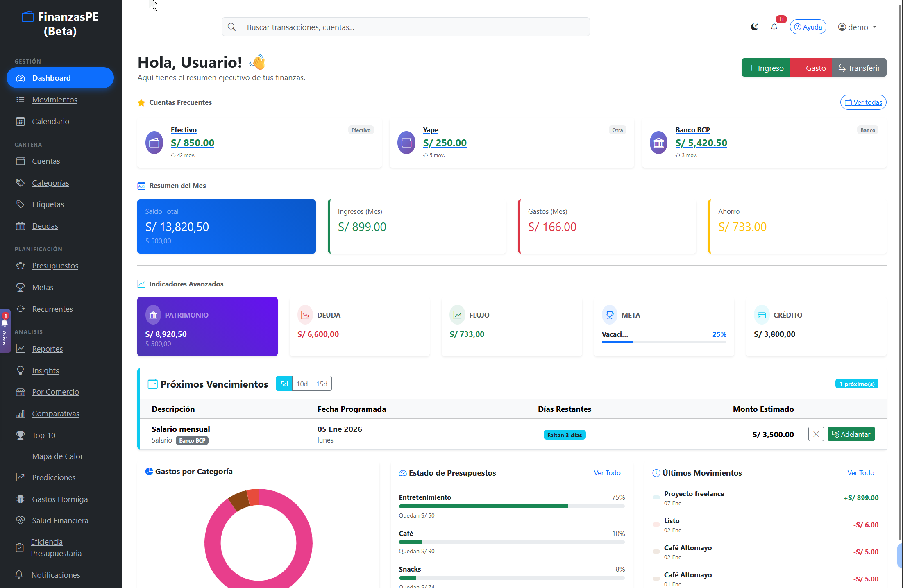The height and width of the screenshot is (588, 903).
Task: Click the Meta trophy icon
Action: point(610,315)
